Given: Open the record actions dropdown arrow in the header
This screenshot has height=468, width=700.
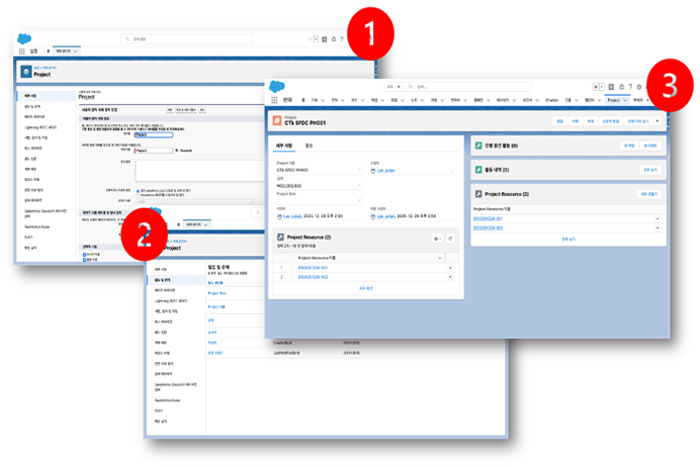Looking at the screenshot, I should 657,122.
